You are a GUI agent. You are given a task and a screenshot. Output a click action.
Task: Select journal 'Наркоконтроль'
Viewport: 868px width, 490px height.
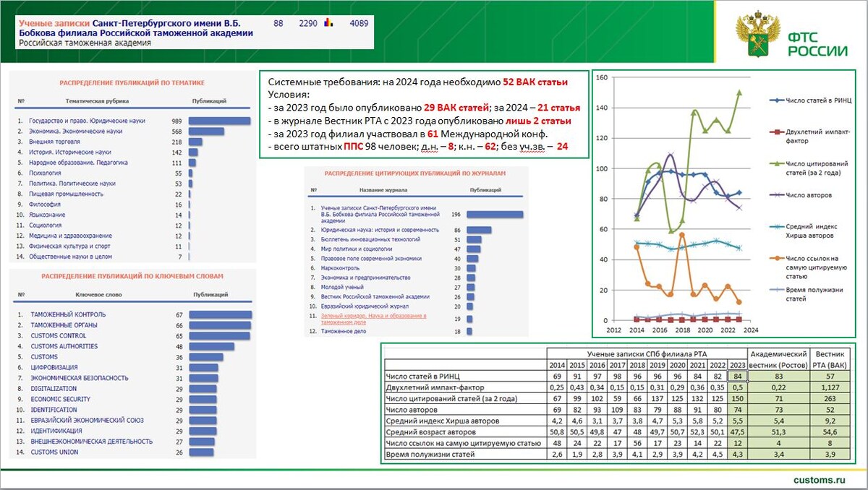click(x=340, y=268)
